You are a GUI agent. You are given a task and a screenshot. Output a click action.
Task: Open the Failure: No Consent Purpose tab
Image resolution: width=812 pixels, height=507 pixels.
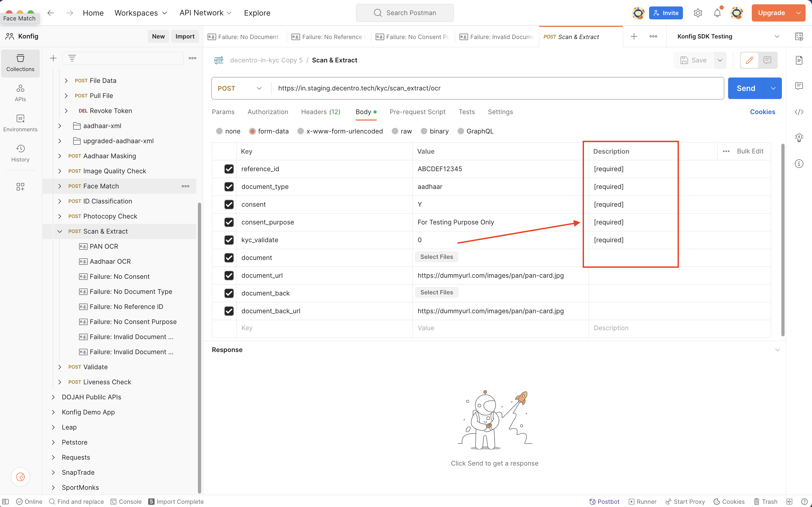pyautogui.click(x=413, y=37)
